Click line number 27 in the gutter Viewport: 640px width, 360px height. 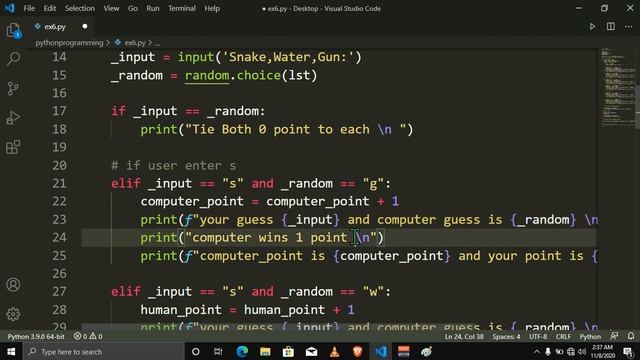click(59, 291)
